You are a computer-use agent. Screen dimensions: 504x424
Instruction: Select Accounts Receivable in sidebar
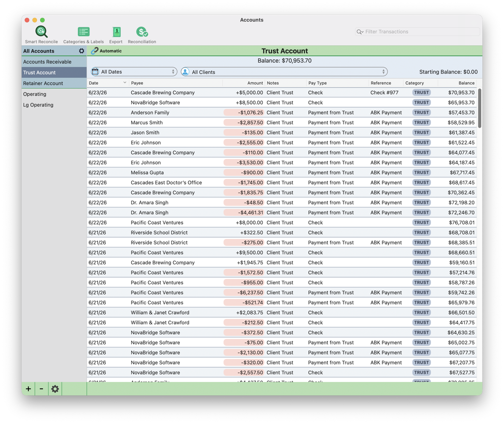tap(54, 62)
